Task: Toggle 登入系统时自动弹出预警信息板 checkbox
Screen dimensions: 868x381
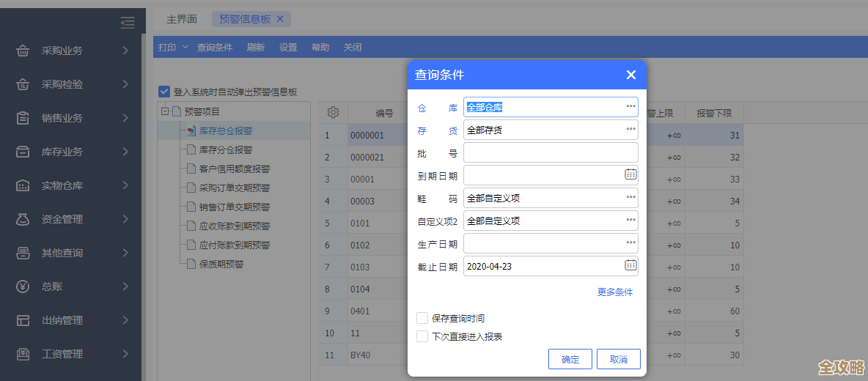Action: point(164,92)
